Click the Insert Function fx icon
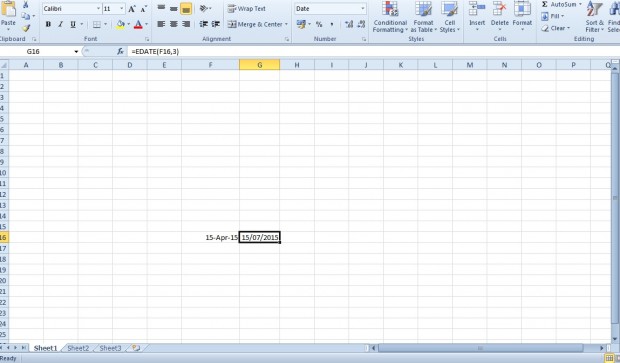This screenshot has width=620, height=363. (120, 51)
